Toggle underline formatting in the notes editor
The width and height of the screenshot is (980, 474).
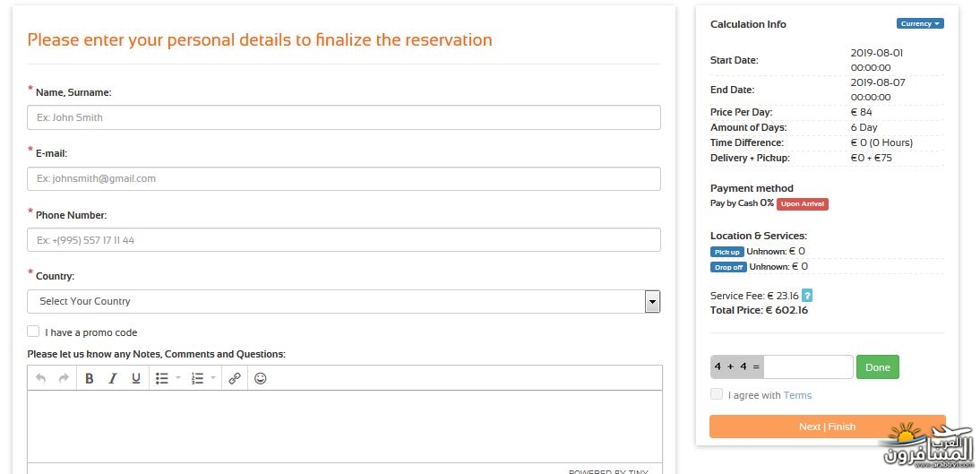pos(135,378)
